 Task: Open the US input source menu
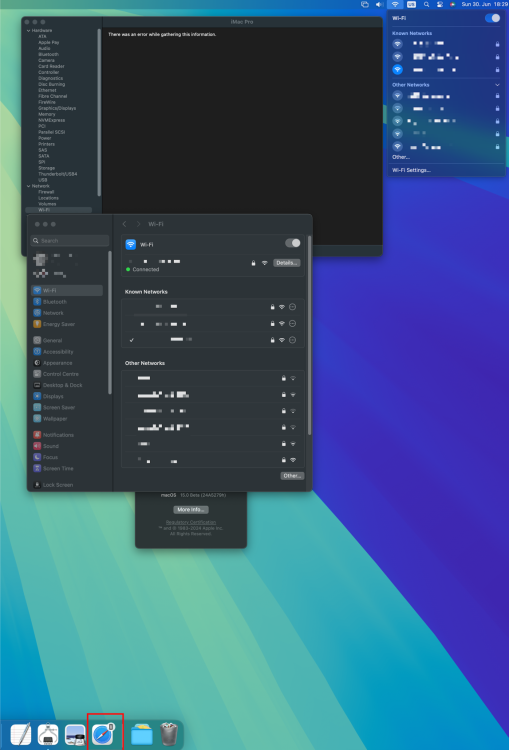[411, 4]
